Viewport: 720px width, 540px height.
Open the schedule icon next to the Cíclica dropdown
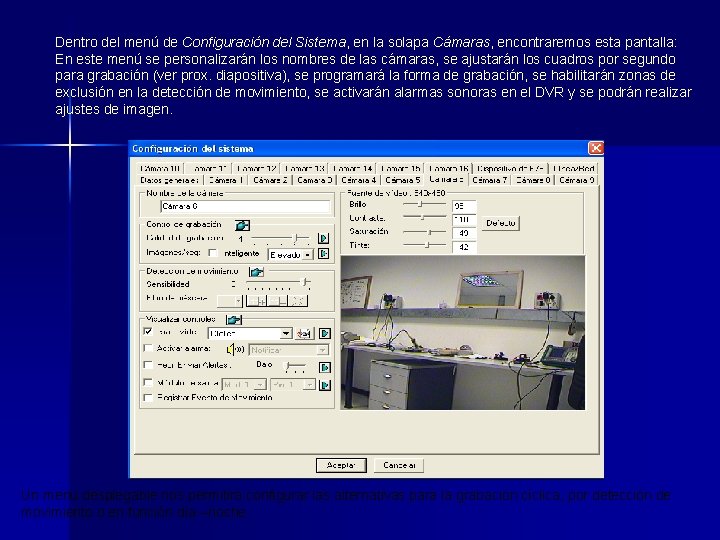pos(304,333)
